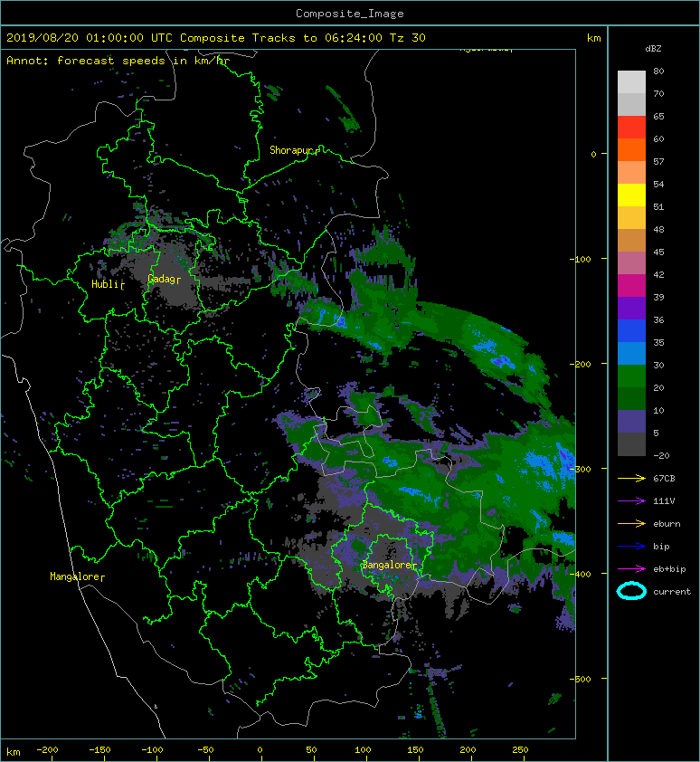Click the 'eb+bip' legend label

click(x=669, y=569)
